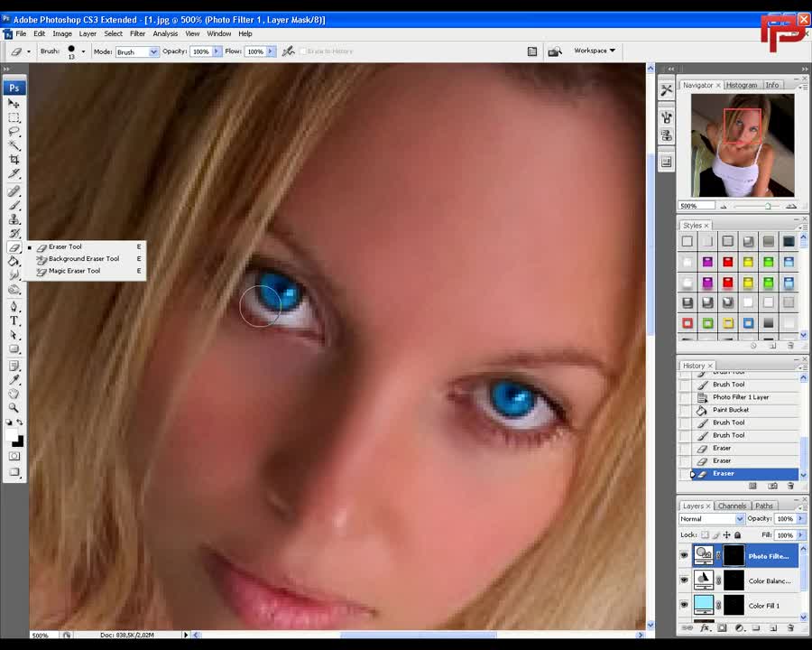Viewport: 812px width, 650px height.
Task: Select the Paint Bucket tool in toolbox
Action: pyautogui.click(x=14, y=261)
